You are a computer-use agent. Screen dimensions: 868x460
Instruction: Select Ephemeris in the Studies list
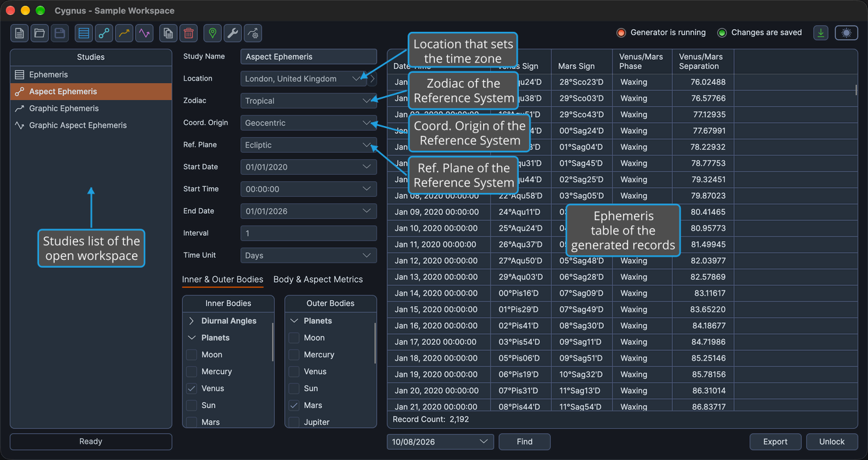(x=91, y=75)
